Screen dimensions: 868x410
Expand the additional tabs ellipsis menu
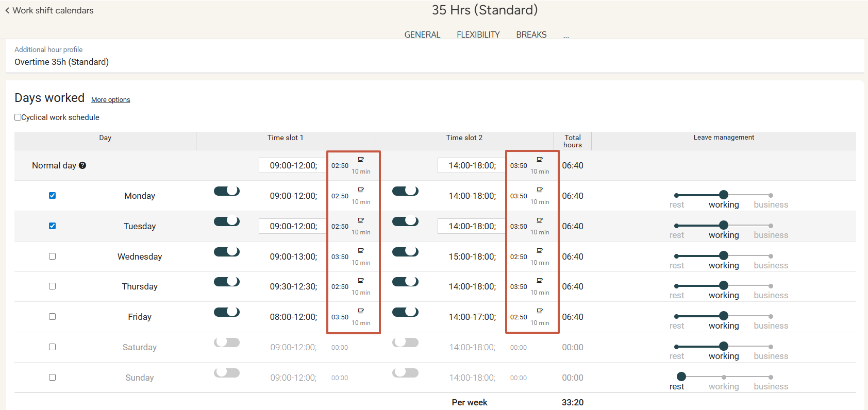point(566,35)
